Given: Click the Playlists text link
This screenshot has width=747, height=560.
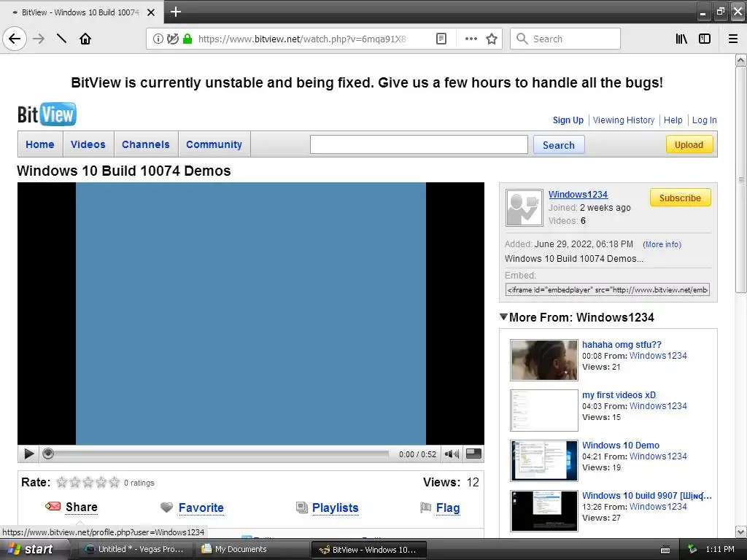Looking at the screenshot, I should point(336,507).
